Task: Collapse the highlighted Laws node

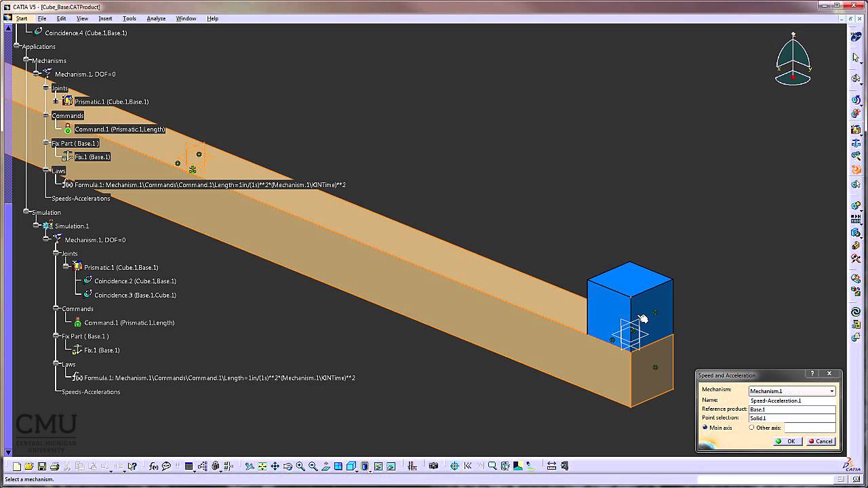Action: pos(46,170)
